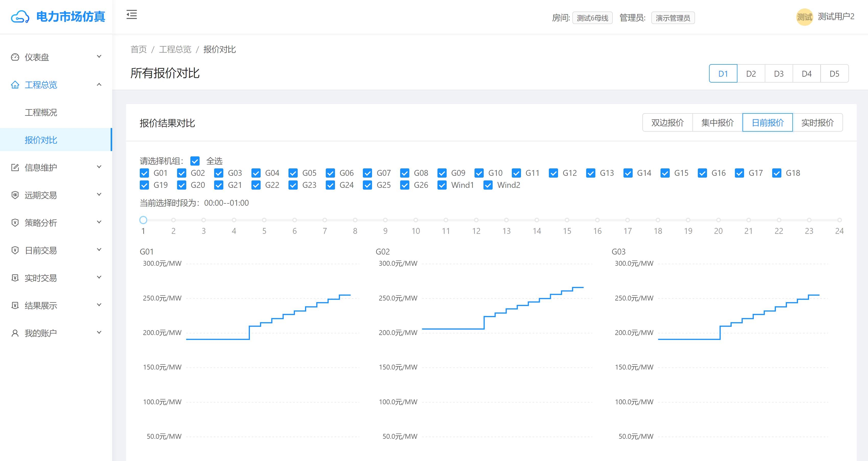Viewport: 868px width, 461px height.
Task: Click the 我的账户 user icon
Action: pyautogui.click(x=15, y=333)
